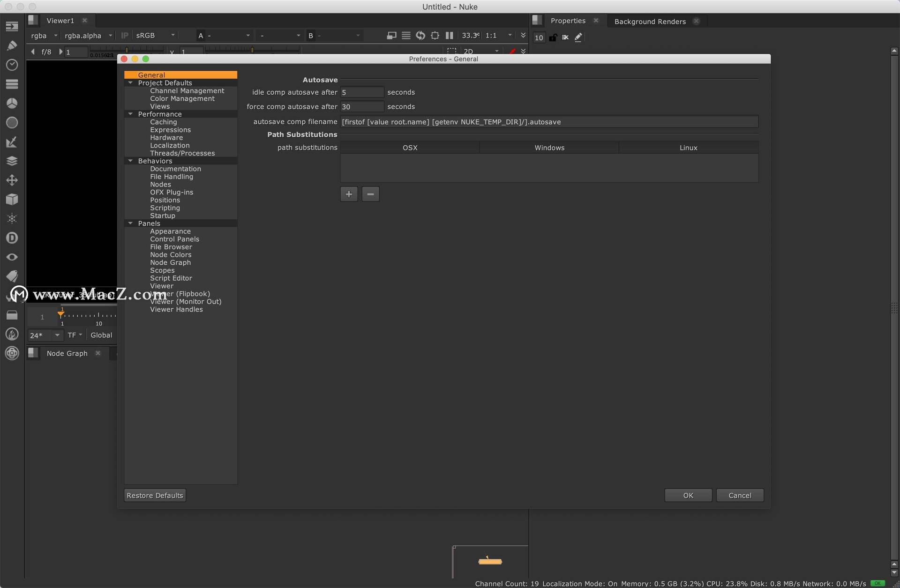This screenshot has width=900, height=588.
Task: Open the sRGB viewer process dropdown
Action: [155, 36]
